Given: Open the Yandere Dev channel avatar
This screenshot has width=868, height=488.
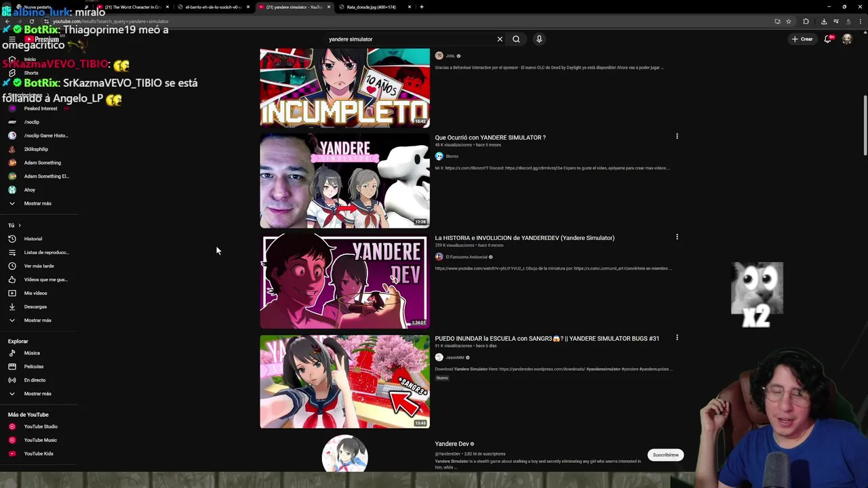Looking at the screenshot, I should pyautogui.click(x=344, y=453).
